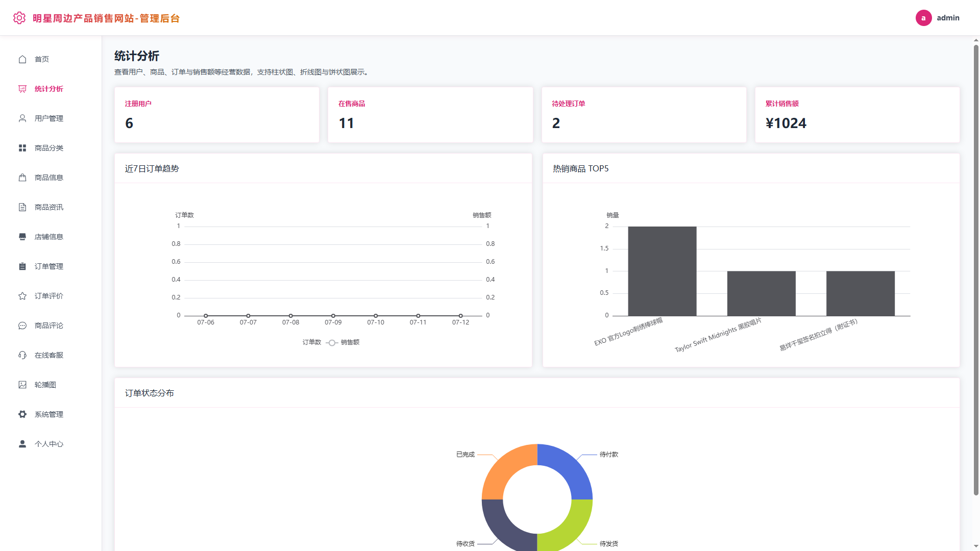Click the 商品分类 grid icon
Screen dimensions: 980x551
[x=22, y=148]
